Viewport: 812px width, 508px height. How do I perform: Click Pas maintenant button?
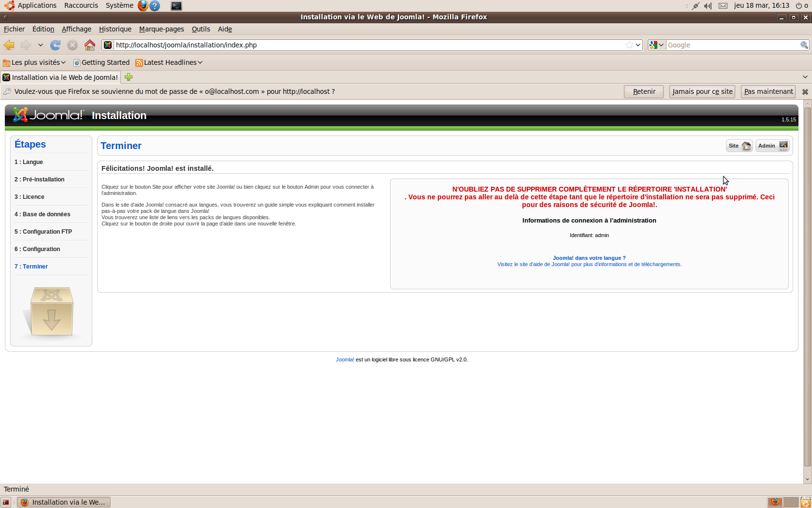(x=768, y=91)
